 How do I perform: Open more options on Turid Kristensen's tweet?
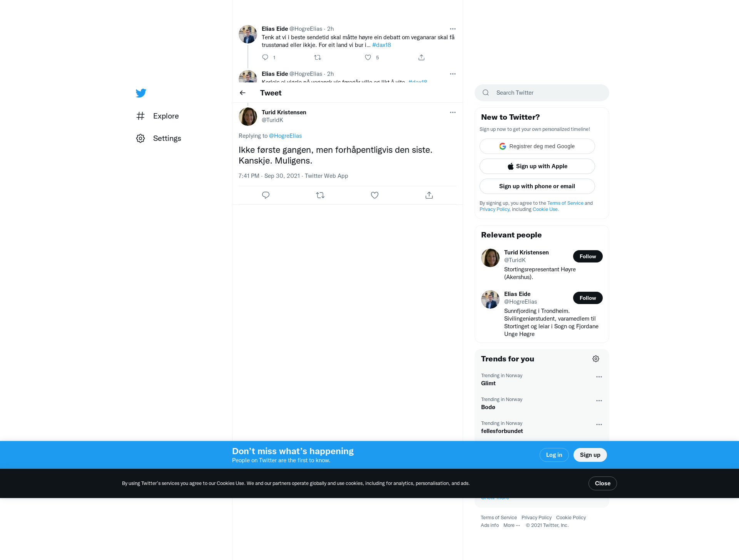pos(453,112)
